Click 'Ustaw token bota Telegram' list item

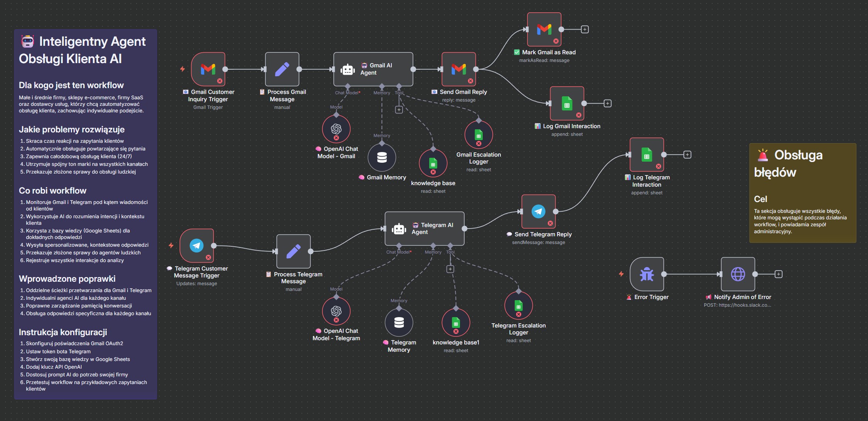tap(58, 351)
